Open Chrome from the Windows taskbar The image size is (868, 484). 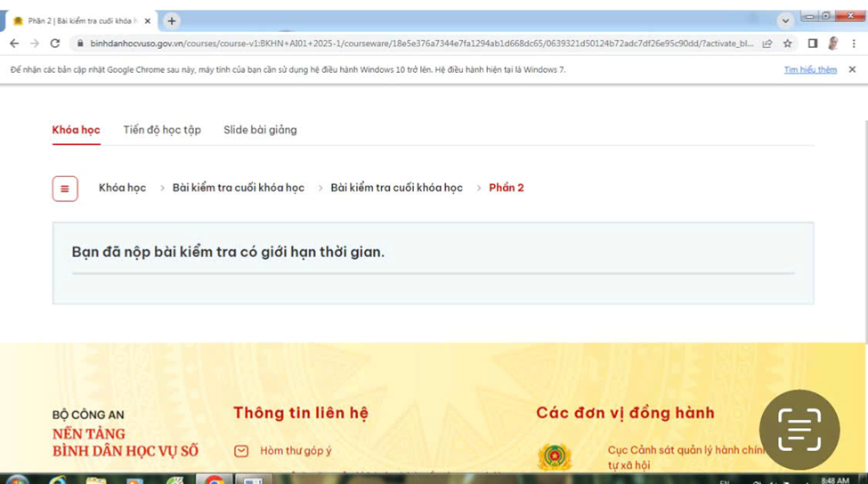pyautogui.click(x=214, y=480)
